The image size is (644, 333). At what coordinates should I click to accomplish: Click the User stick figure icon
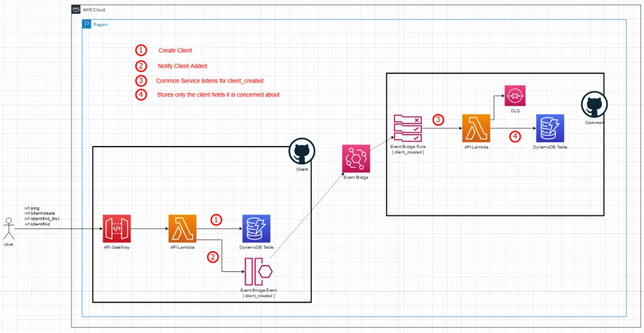(x=9, y=227)
